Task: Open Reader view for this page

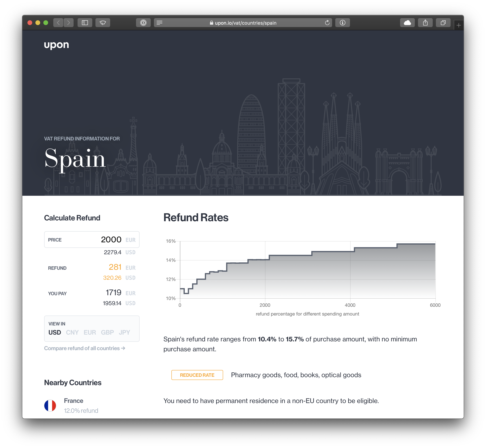Action: (159, 22)
